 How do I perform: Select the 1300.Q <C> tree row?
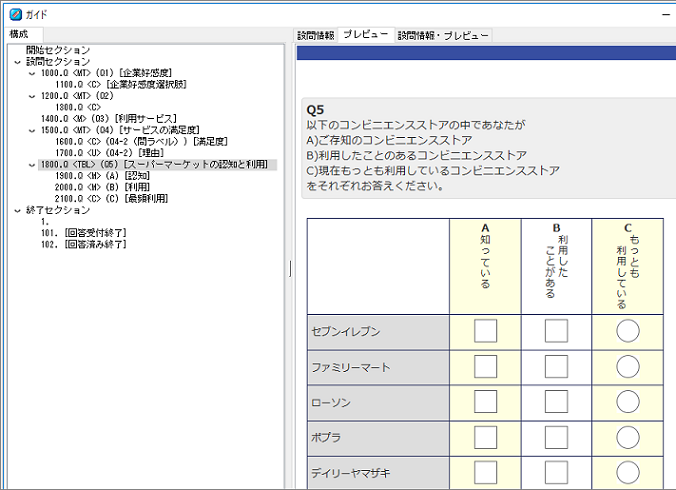78,107
